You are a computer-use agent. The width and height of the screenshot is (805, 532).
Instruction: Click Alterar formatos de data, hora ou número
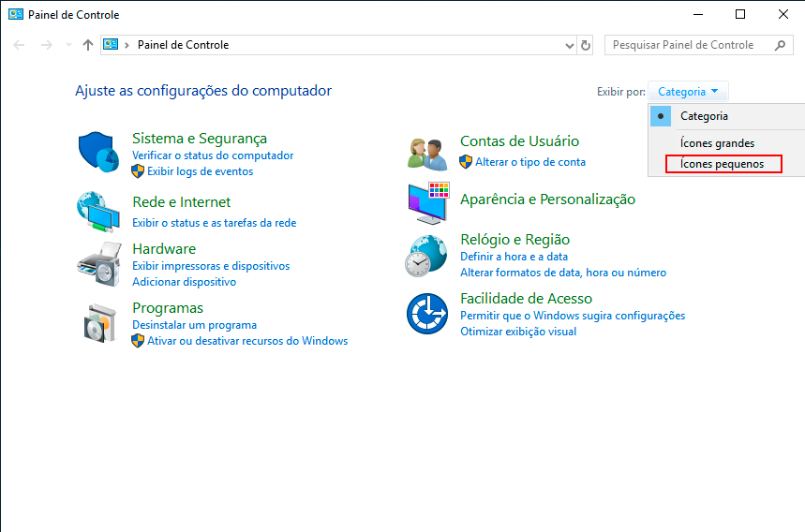coord(563,273)
